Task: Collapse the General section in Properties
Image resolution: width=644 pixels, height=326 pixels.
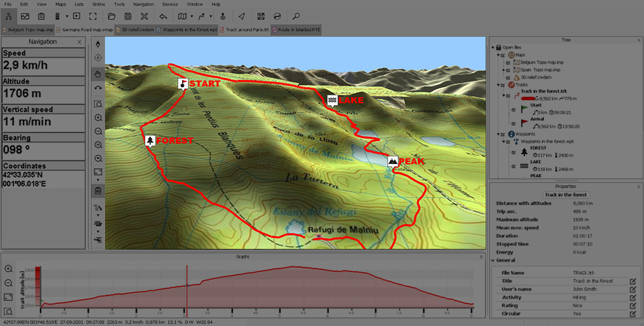Action: [494, 260]
